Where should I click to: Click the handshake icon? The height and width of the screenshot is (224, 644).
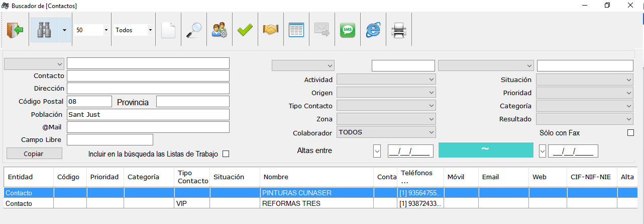pyautogui.click(x=271, y=30)
